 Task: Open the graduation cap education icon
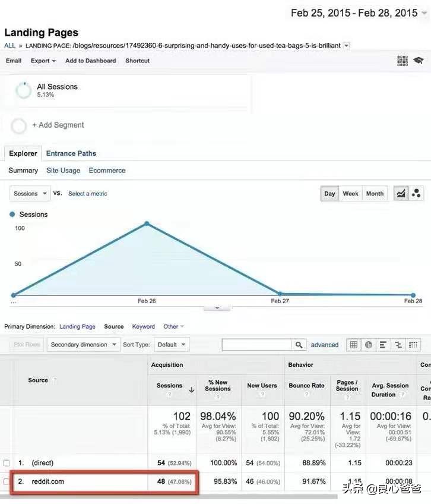coord(419,61)
